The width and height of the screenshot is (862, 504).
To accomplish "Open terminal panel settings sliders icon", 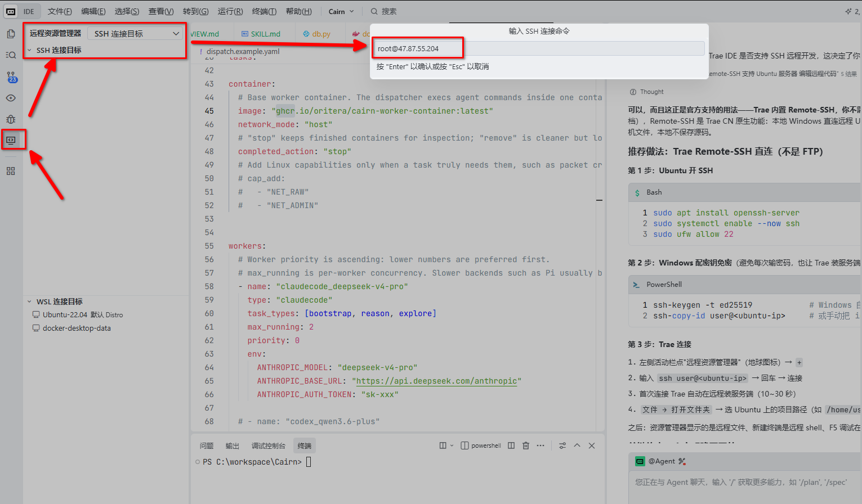I will [562, 445].
